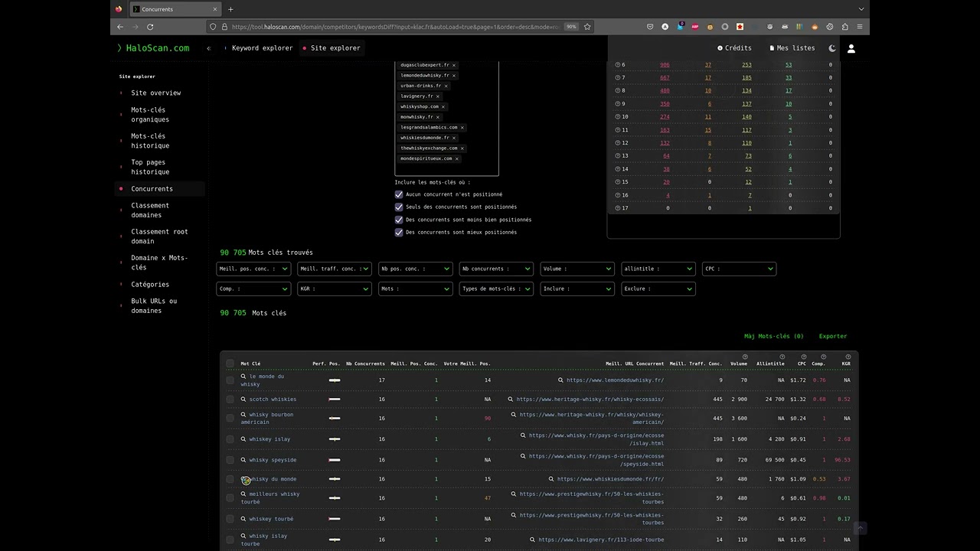Click the 'Mot Clé' column header
Viewport: 980px width, 551px height.
click(x=250, y=364)
